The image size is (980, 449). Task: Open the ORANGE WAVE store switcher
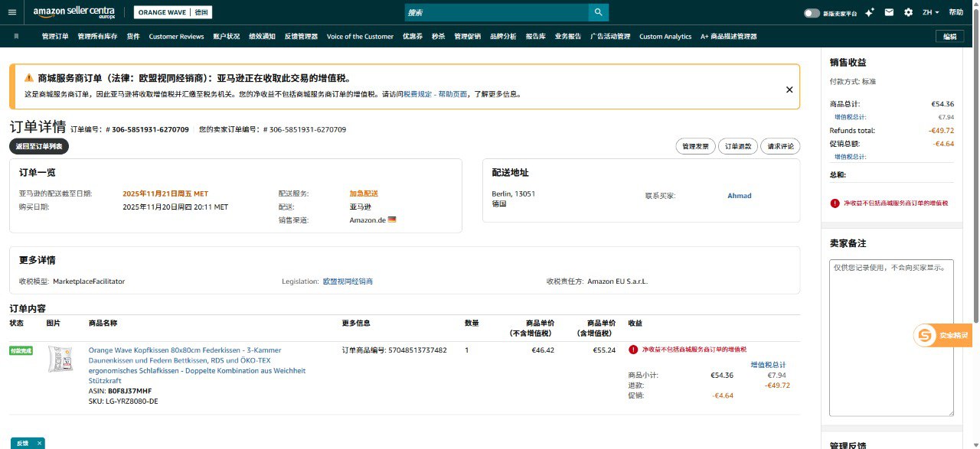point(173,12)
